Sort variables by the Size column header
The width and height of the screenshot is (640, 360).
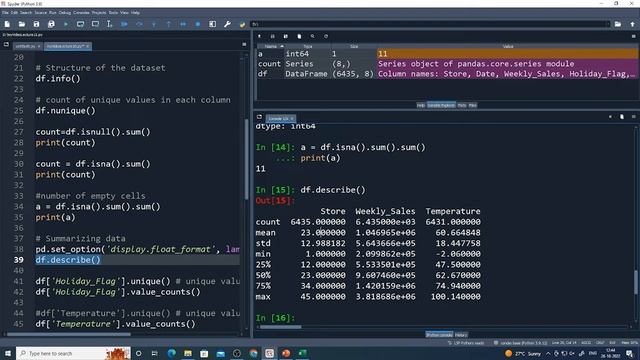click(354, 47)
